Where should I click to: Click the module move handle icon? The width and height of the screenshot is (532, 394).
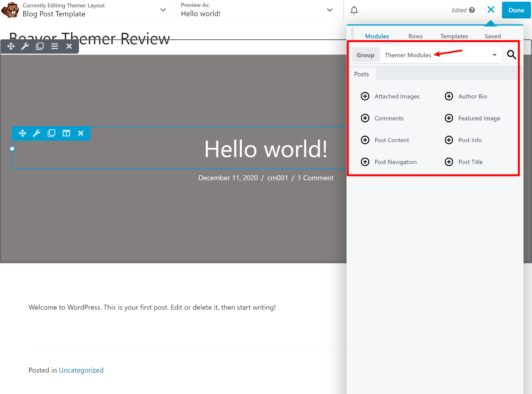coord(23,133)
